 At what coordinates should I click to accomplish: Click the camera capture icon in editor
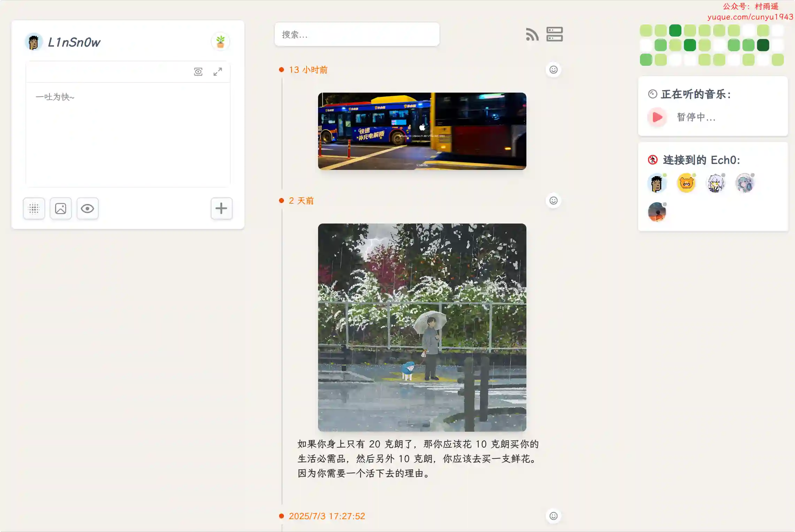(x=198, y=72)
